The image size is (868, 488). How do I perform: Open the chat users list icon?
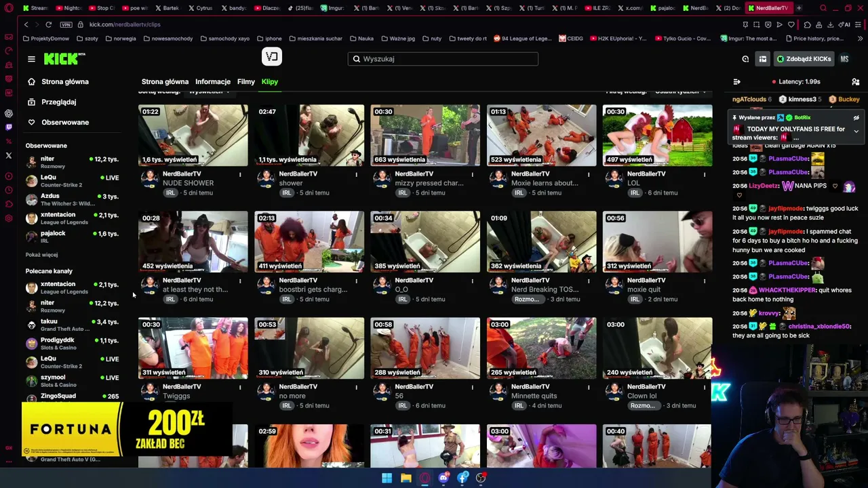856,82
